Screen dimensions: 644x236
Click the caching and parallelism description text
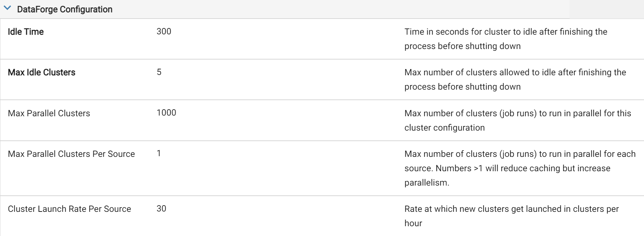(520, 168)
